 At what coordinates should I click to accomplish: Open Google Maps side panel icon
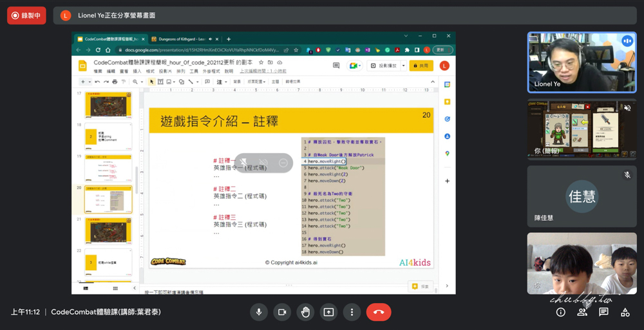(448, 154)
